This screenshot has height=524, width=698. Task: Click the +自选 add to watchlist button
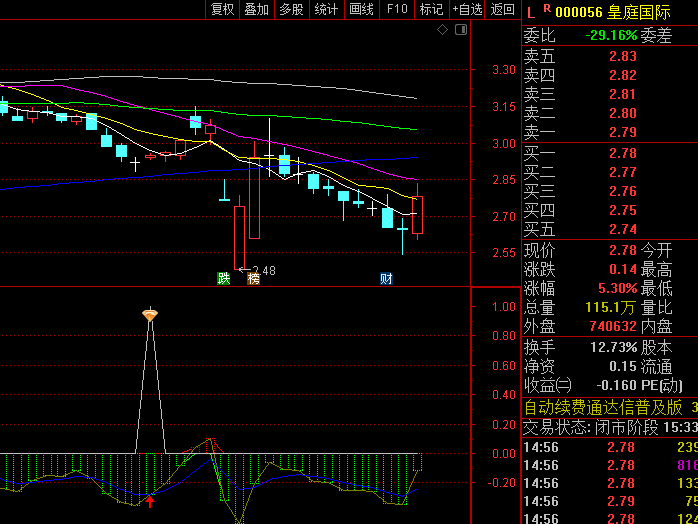[467, 9]
